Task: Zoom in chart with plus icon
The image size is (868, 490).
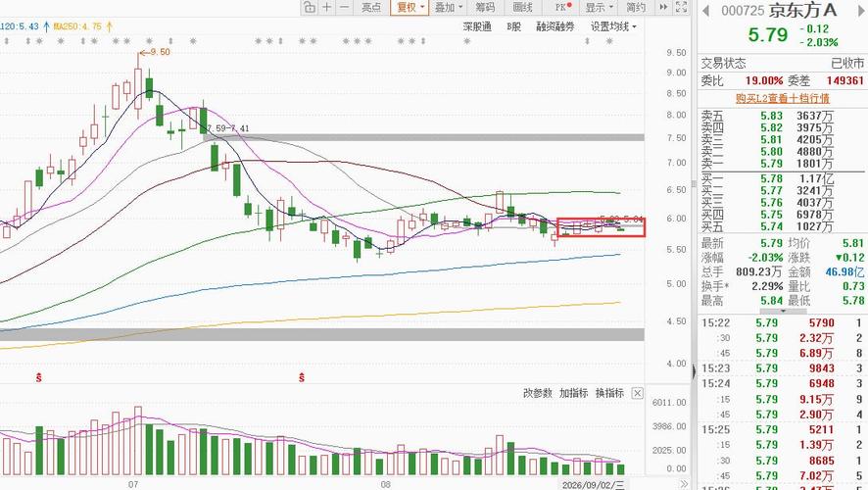Action: (x=327, y=7)
